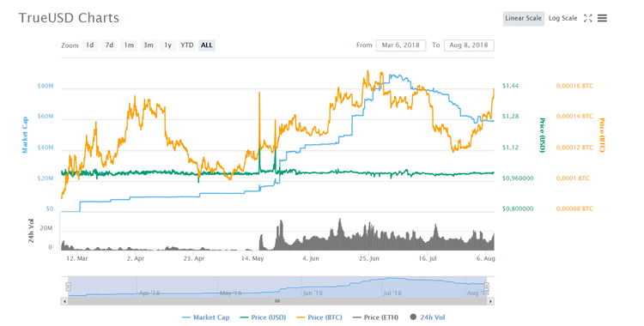Set zoom to YTD
This screenshot has width=644, height=326.
click(187, 45)
